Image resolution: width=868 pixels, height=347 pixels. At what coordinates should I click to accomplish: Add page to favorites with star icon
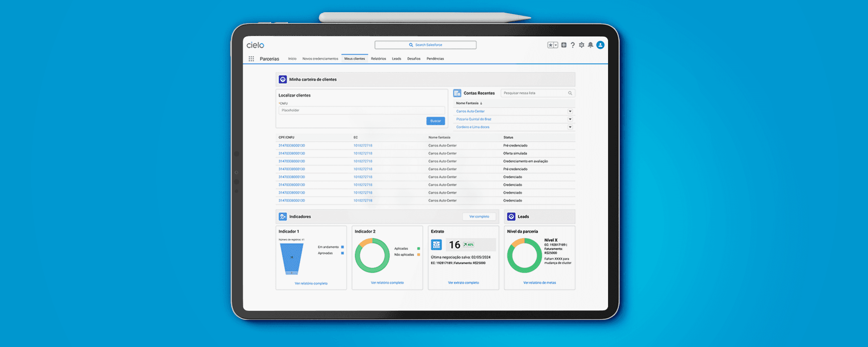551,45
